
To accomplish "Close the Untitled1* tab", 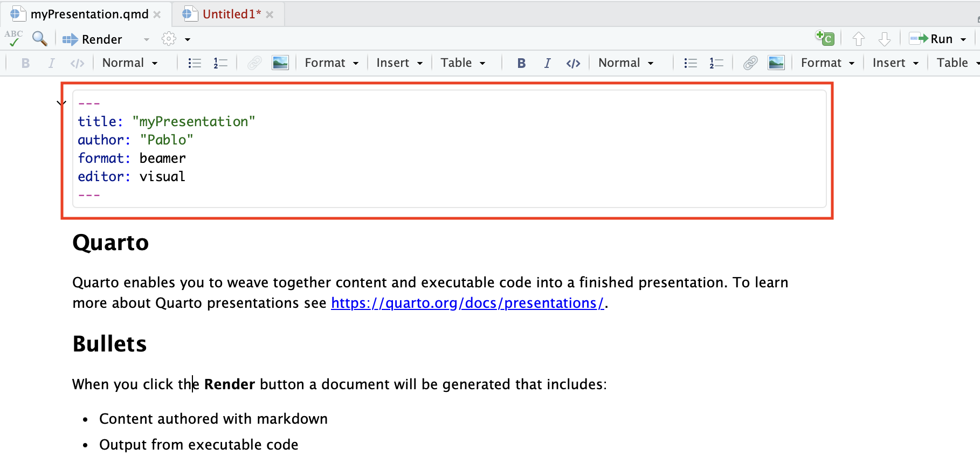I will (270, 15).
